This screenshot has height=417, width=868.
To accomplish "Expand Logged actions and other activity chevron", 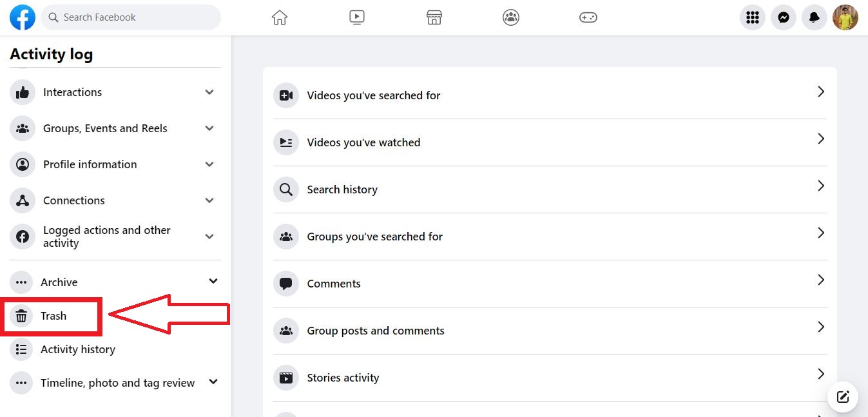I will [x=209, y=237].
